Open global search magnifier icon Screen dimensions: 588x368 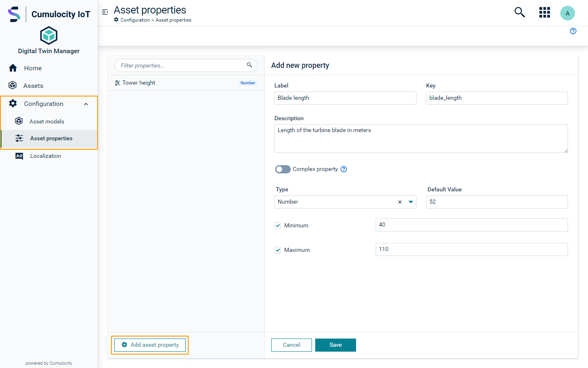tap(519, 12)
